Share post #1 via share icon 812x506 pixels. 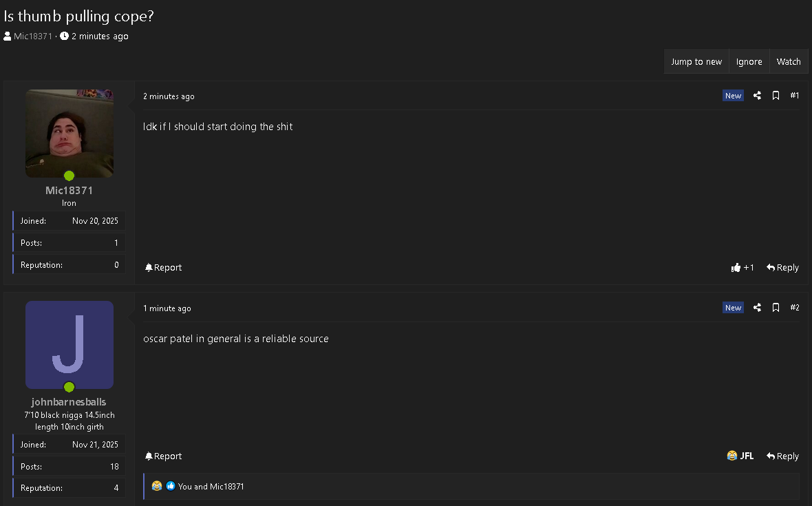click(757, 96)
